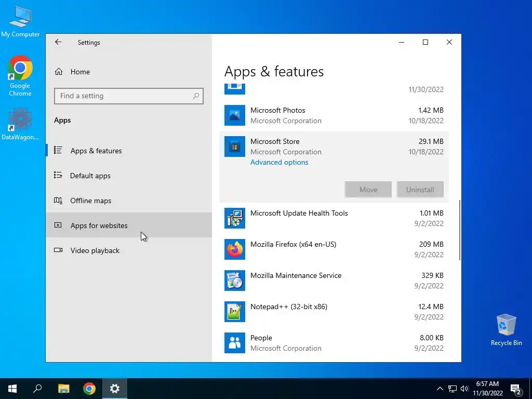Open the Offline maps section
This screenshot has width=532, height=399.
coord(129,201)
